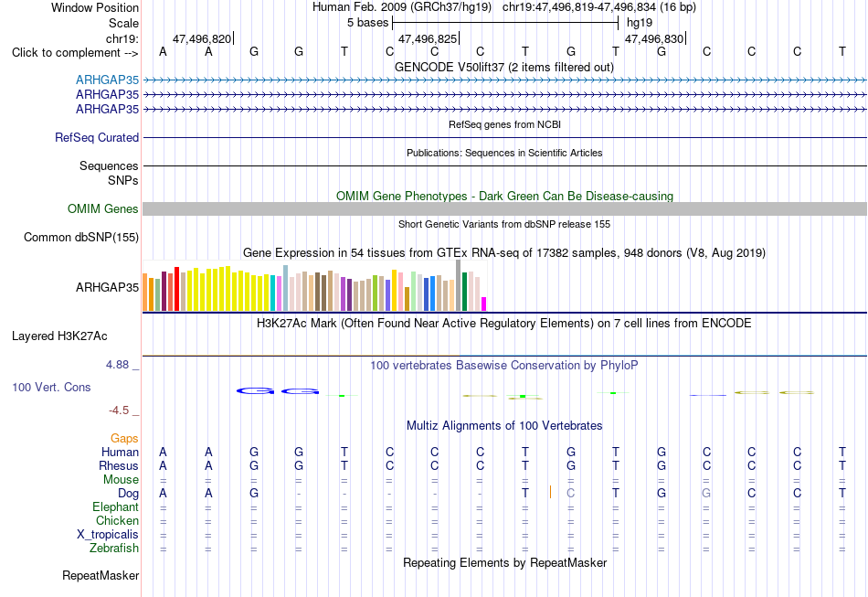Click the Common dbSNP(155) track label
The image size is (868, 597).
point(80,237)
